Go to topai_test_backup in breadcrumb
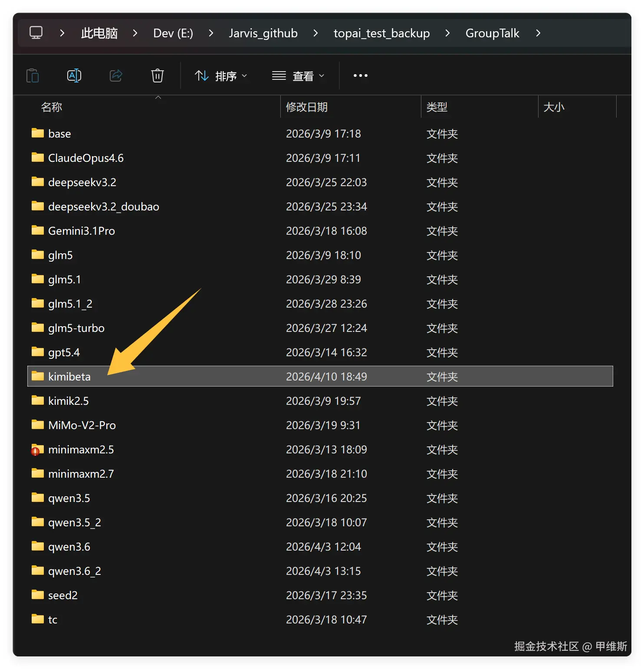 (382, 33)
